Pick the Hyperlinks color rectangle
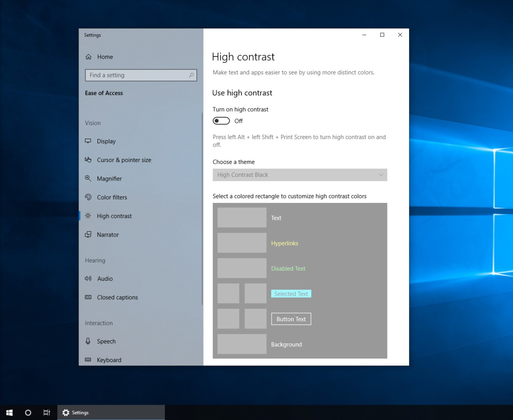The image size is (513, 420). (242, 243)
